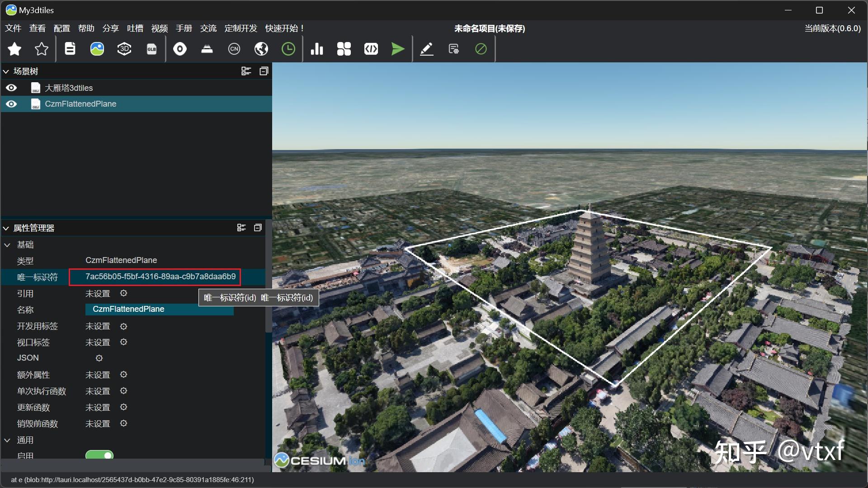The width and height of the screenshot is (868, 488).
Task: Click the list settings toolbar icon
Action: click(454, 49)
